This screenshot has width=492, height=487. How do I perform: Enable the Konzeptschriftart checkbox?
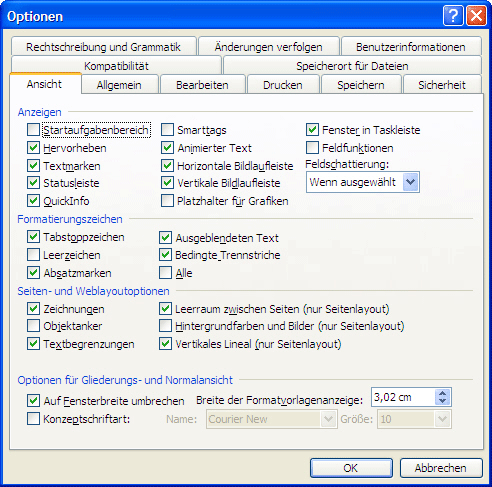click(x=33, y=418)
